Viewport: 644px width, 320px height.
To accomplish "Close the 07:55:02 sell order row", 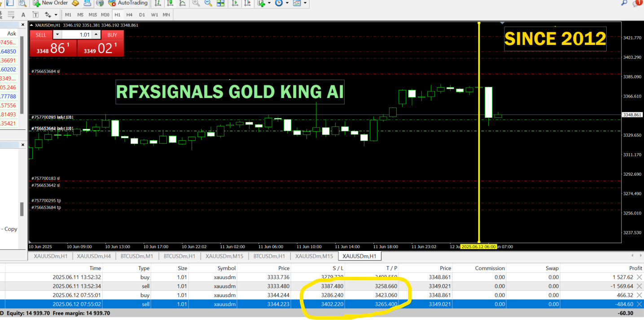I will click(640, 304).
